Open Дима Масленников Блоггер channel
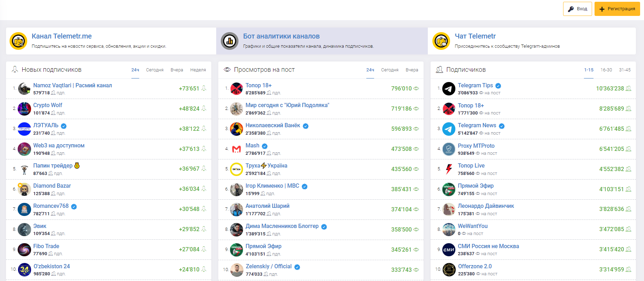 [282, 226]
